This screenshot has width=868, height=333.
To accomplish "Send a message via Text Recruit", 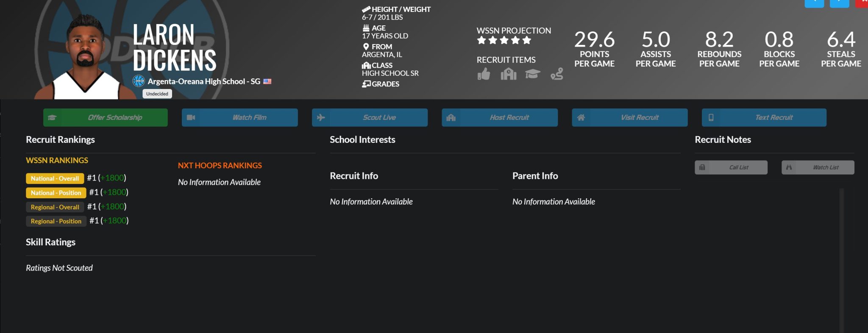I will coord(764,117).
